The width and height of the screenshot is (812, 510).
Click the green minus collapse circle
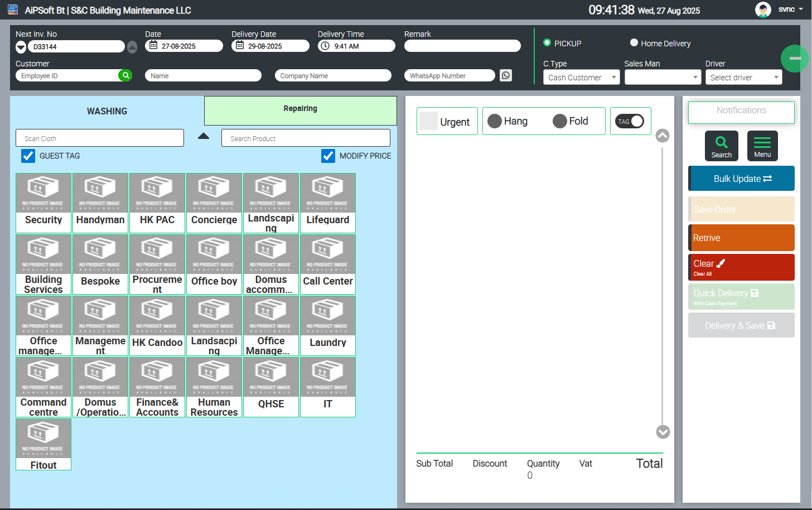pyautogui.click(x=795, y=58)
